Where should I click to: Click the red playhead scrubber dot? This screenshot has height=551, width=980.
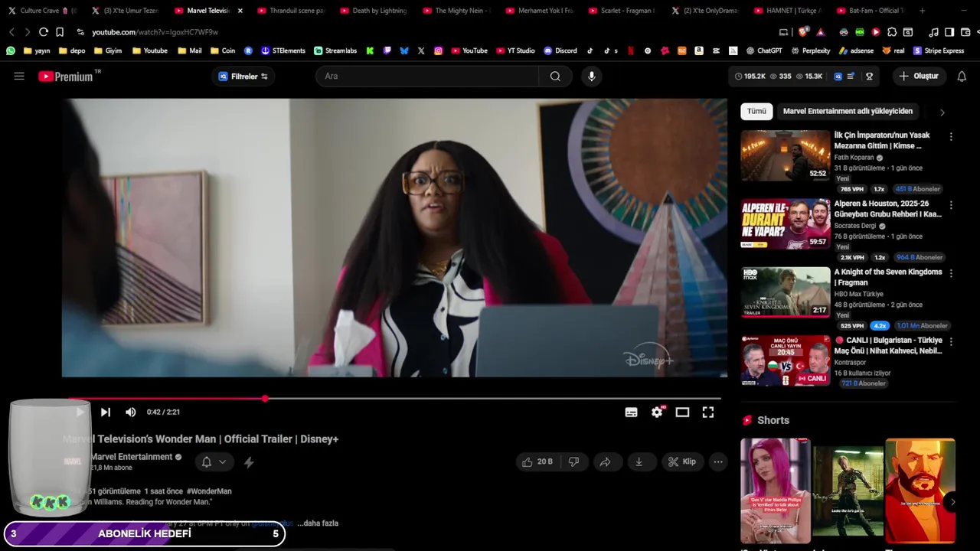coord(265,399)
